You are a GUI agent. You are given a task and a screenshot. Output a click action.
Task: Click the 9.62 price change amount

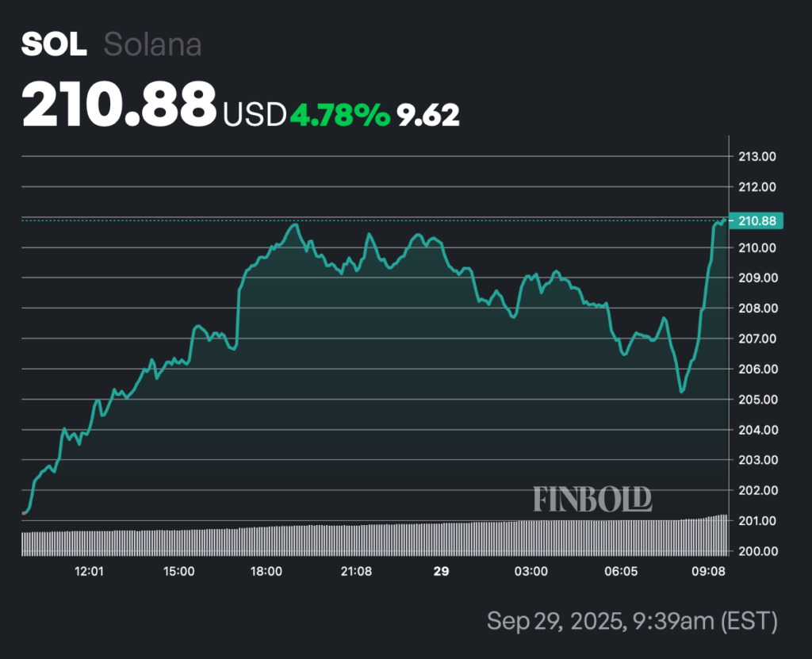pos(429,115)
